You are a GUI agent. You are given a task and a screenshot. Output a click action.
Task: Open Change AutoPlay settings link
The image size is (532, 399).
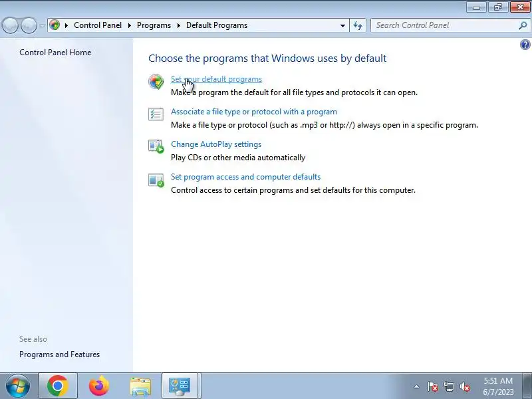pyautogui.click(x=216, y=144)
